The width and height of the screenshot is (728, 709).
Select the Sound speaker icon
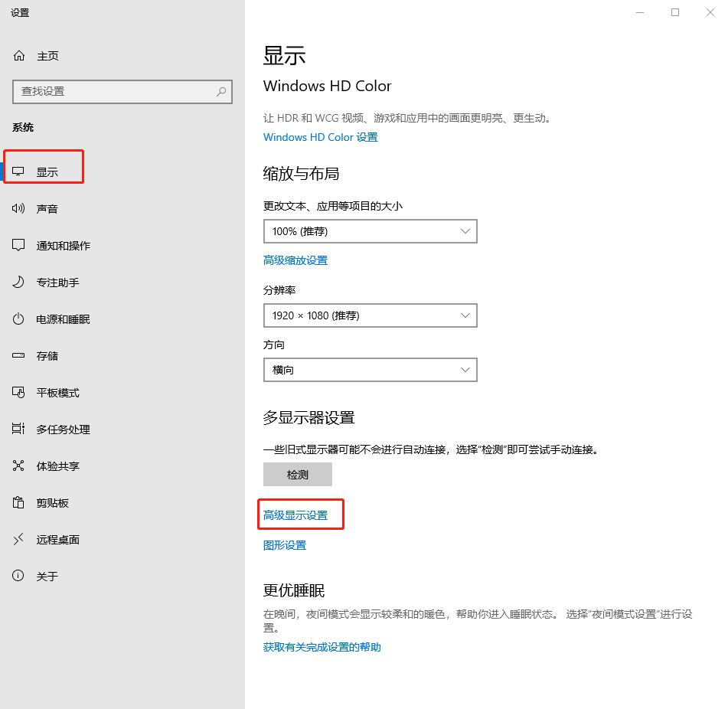coord(19,209)
